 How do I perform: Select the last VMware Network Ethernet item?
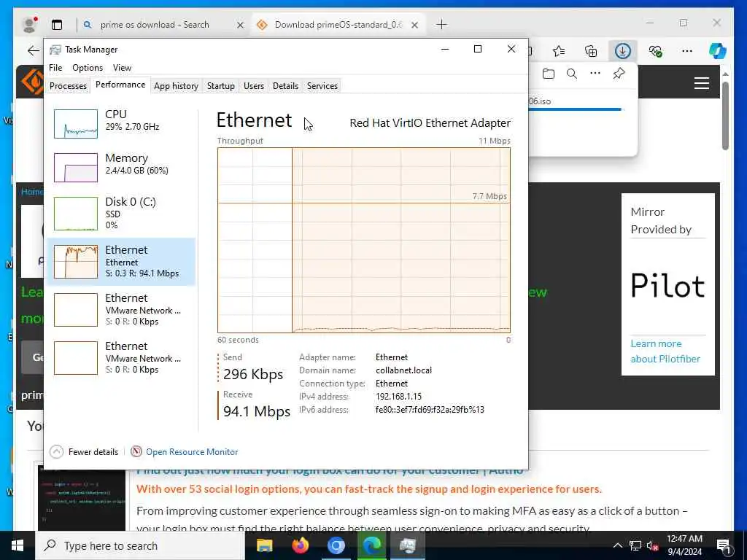point(121,357)
